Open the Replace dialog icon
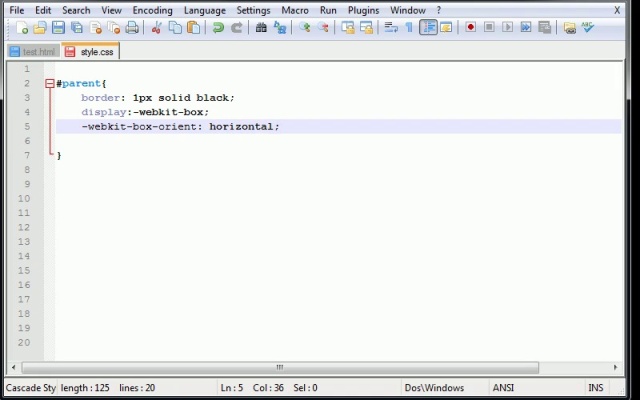This screenshot has height=400, width=640. coord(280,28)
